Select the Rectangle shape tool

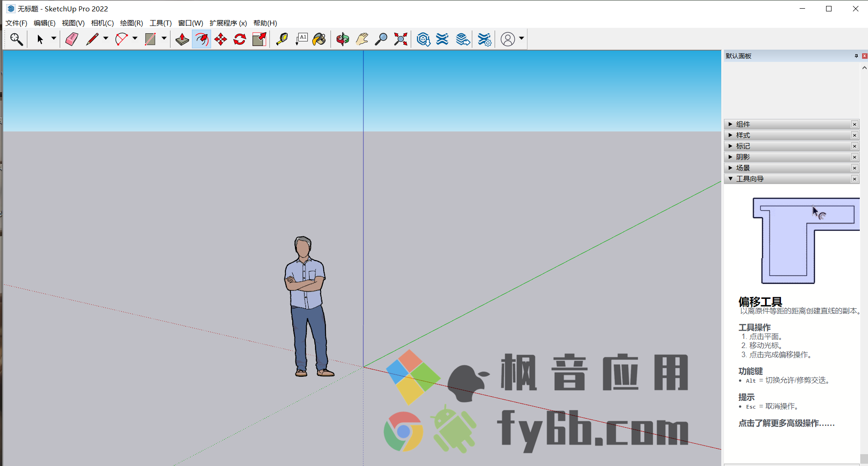(x=150, y=39)
